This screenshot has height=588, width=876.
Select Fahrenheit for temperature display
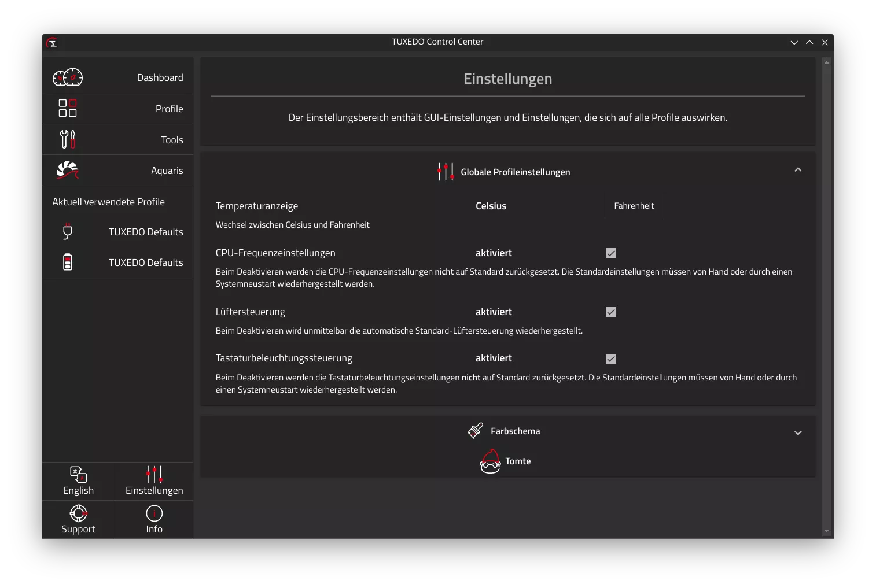[x=634, y=205]
